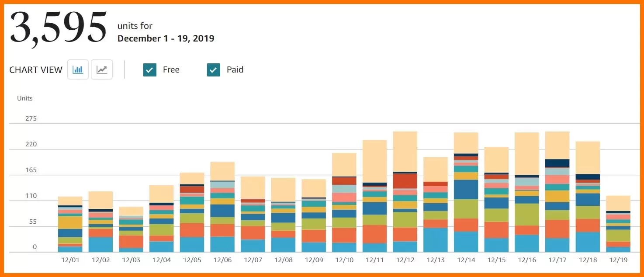Select the cream top segment of 12/08 bar
The height and width of the screenshot is (277, 644).
(x=283, y=189)
